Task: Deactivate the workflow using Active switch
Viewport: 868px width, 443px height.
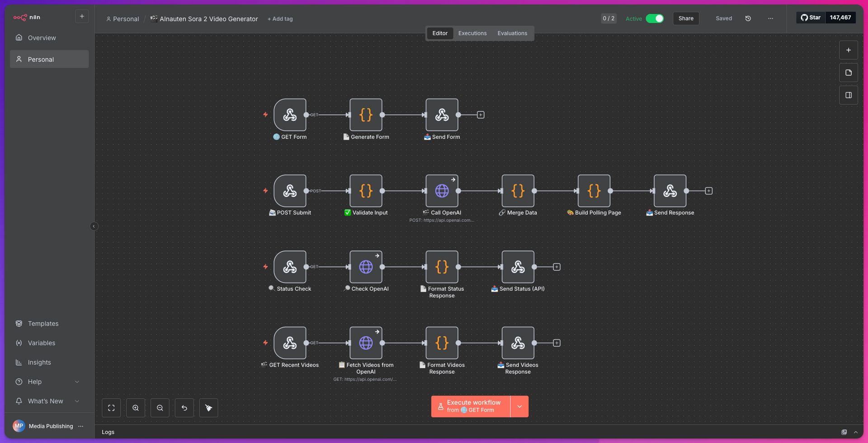Action: [x=655, y=19]
